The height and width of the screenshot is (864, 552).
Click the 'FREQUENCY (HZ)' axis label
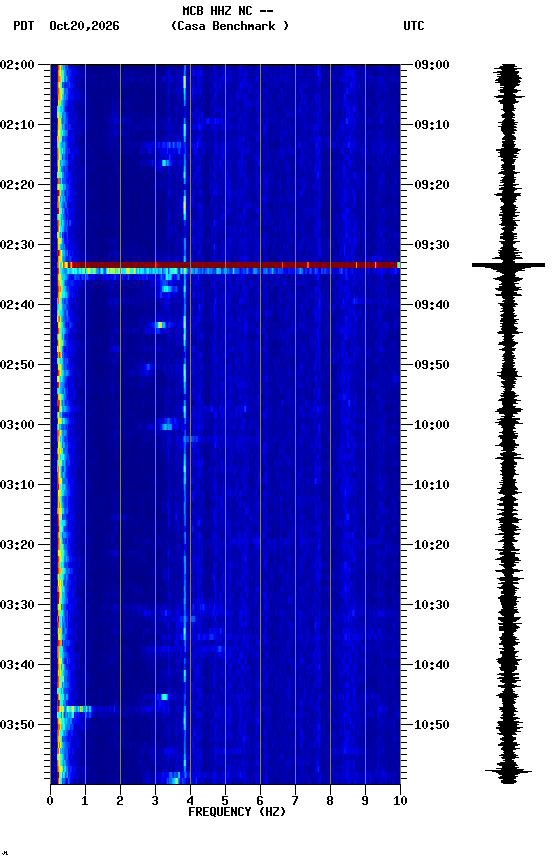237,812
